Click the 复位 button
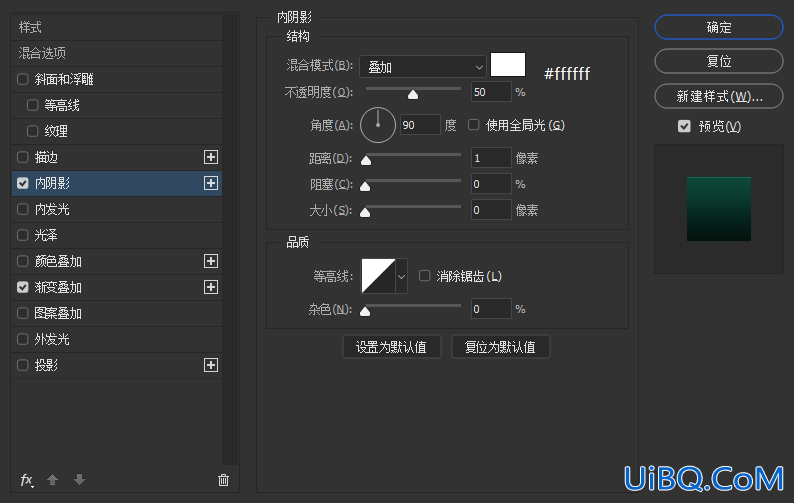794x503 pixels. 719,61
